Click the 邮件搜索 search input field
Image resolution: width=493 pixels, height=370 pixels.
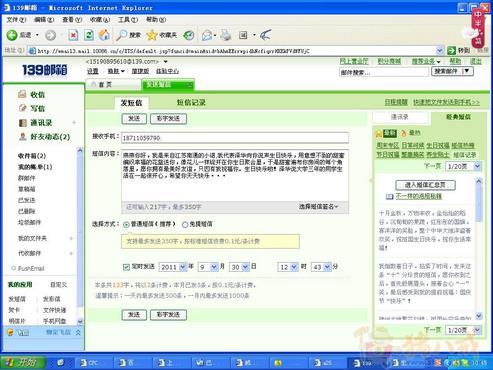click(x=384, y=72)
